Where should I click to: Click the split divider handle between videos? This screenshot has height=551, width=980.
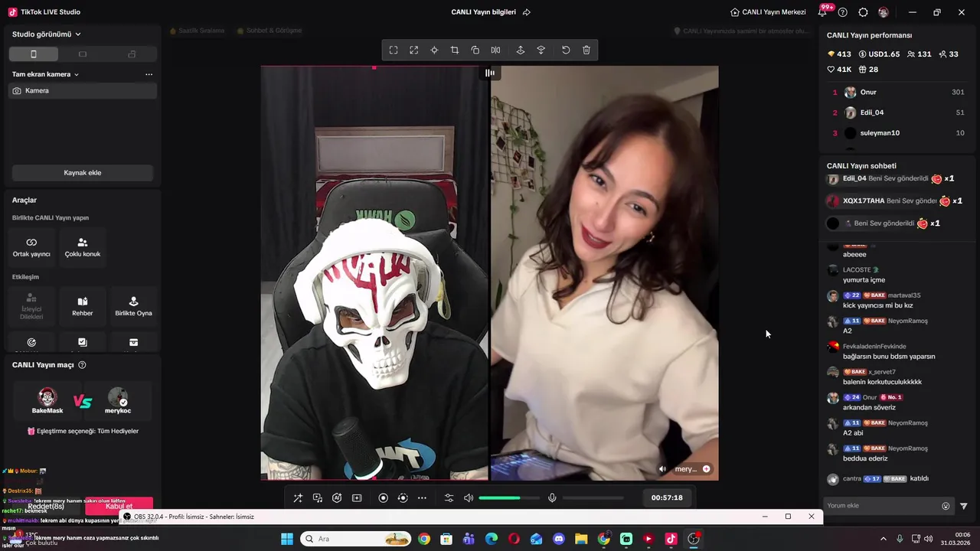coord(490,73)
